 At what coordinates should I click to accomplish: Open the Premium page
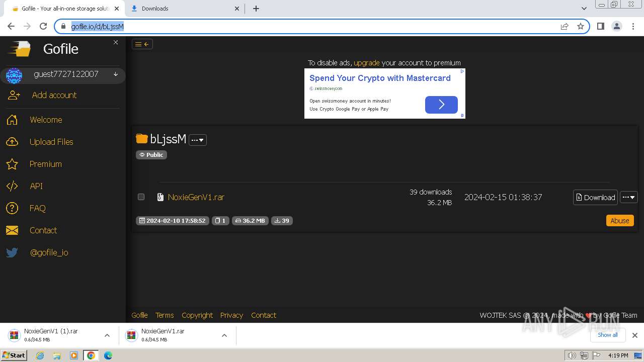click(x=46, y=164)
